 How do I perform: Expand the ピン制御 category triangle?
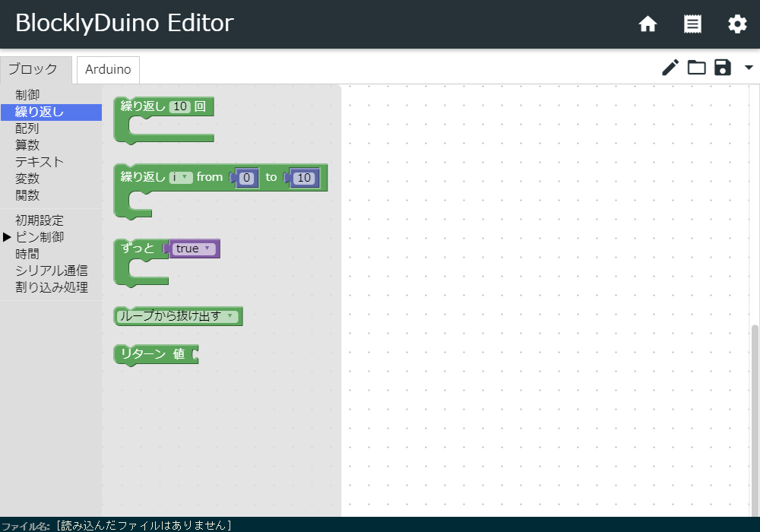point(7,237)
